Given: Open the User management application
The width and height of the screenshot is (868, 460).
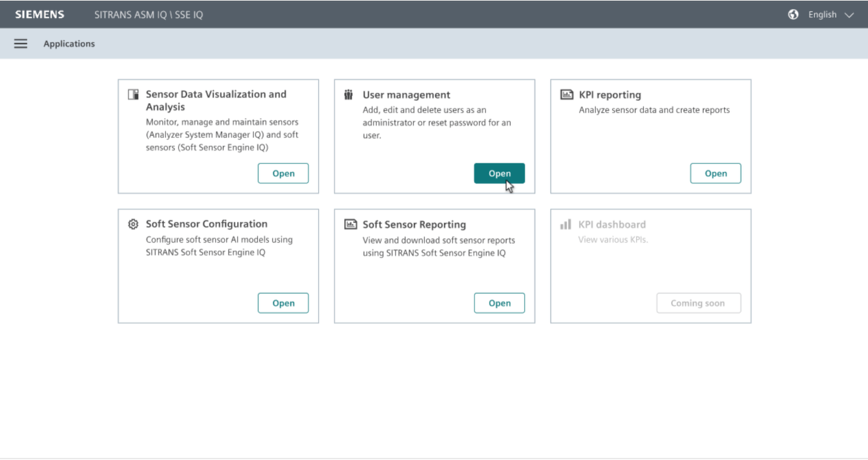Looking at the screenshot, I should [499, 173].
